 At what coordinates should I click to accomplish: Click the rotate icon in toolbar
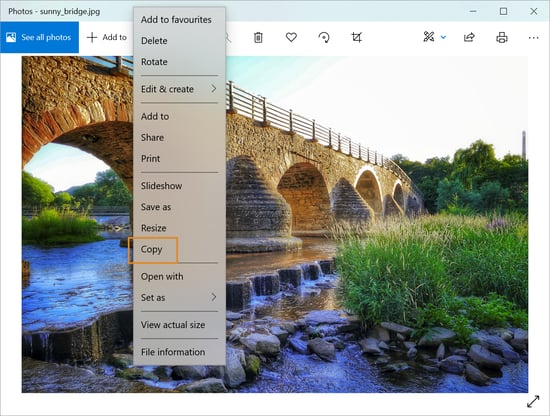tap(324, 37)
